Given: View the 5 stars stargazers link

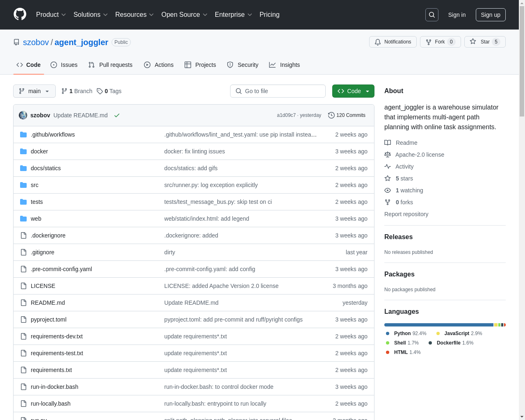Looking at the screenshot, I should 399,178.
